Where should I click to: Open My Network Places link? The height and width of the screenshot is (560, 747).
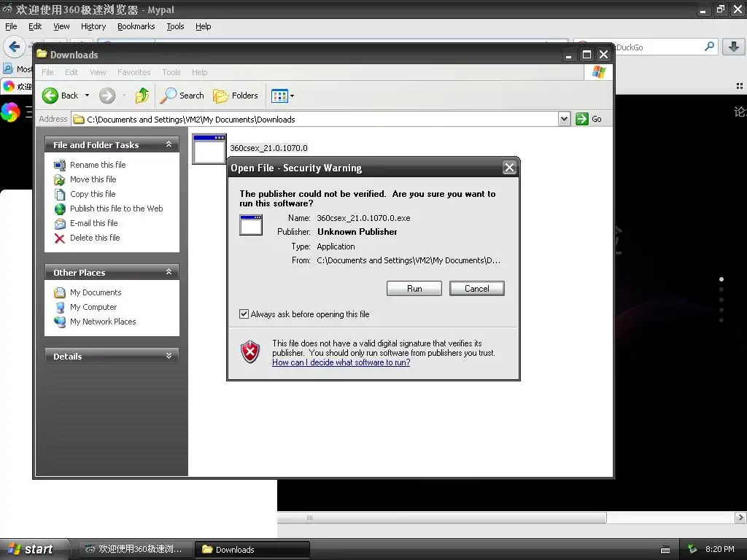[102, 322]
